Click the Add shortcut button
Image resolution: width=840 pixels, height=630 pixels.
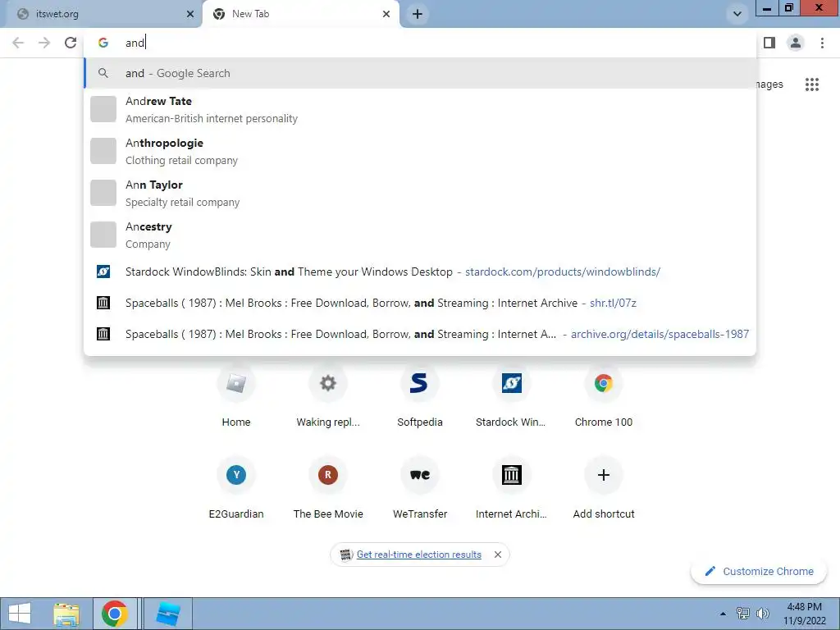tap(603, 489)
